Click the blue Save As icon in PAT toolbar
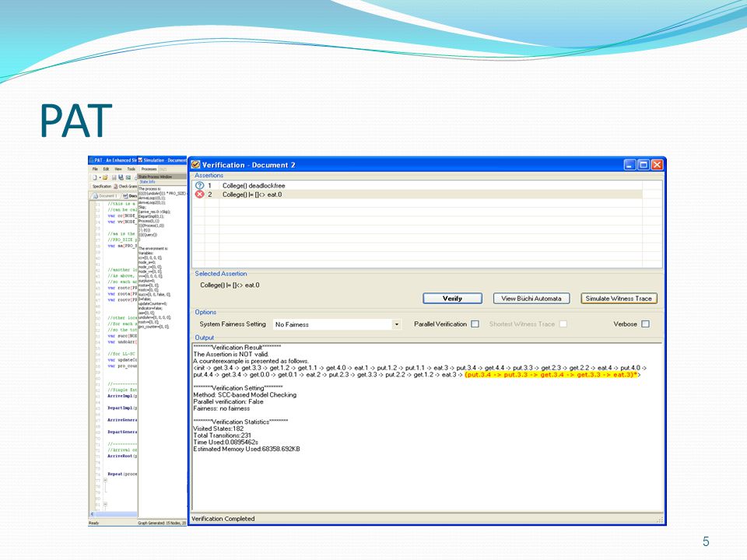The height and width of the screenshot is (560, 747). 121,177
